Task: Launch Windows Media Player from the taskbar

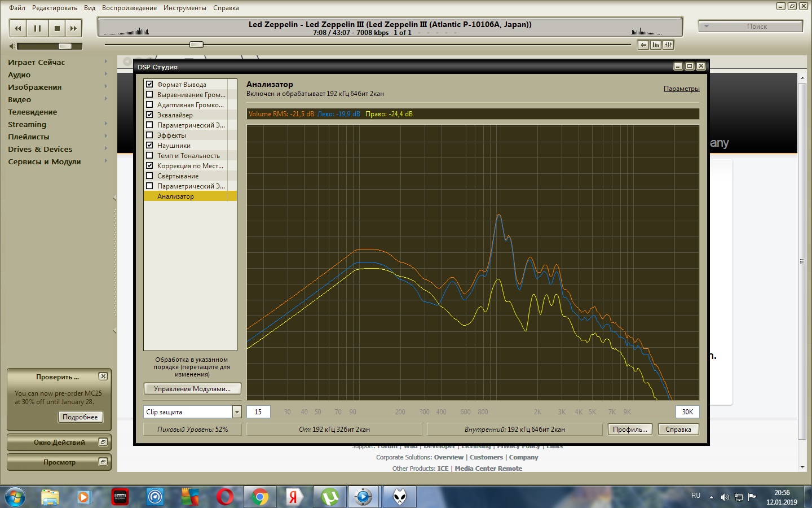Action: tap(84, 497)
